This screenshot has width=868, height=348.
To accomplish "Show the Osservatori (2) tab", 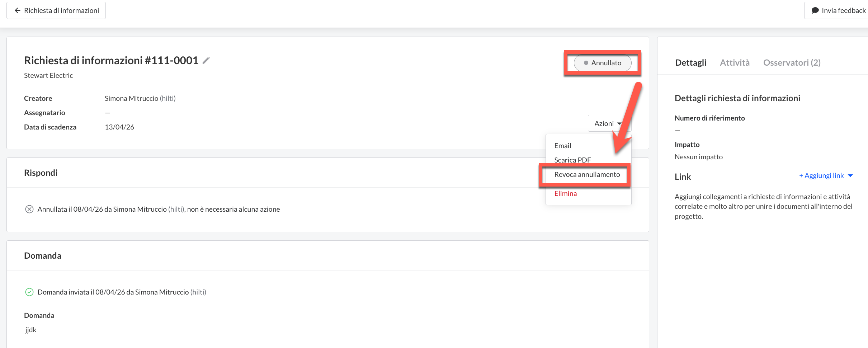I will (x=792, y=63).
